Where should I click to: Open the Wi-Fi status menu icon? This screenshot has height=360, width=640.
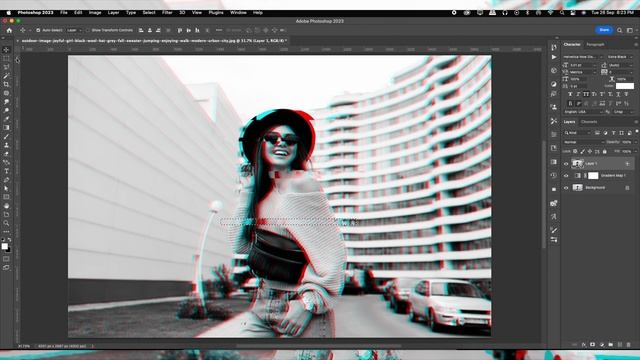point(550,13)
